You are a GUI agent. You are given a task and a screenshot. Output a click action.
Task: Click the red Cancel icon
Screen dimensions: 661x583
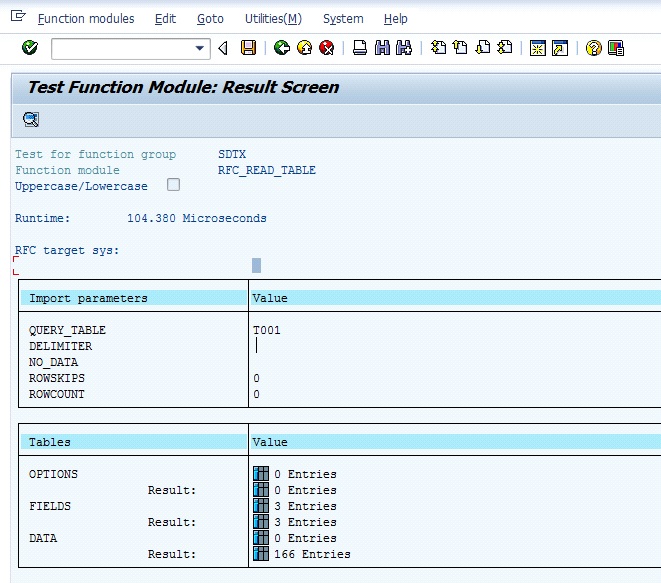click(x=326, y=48)
